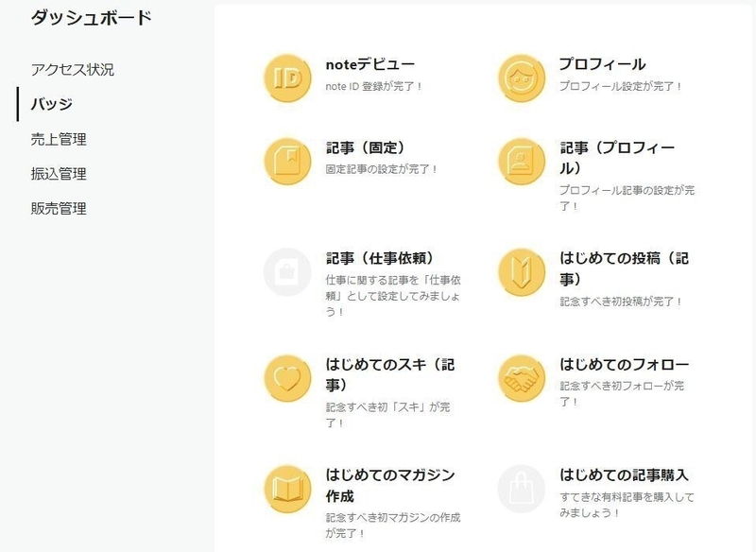Select the greyed-out 記事（仕事依頼） bag badge
Screen dimensions: 756x552
287,272
